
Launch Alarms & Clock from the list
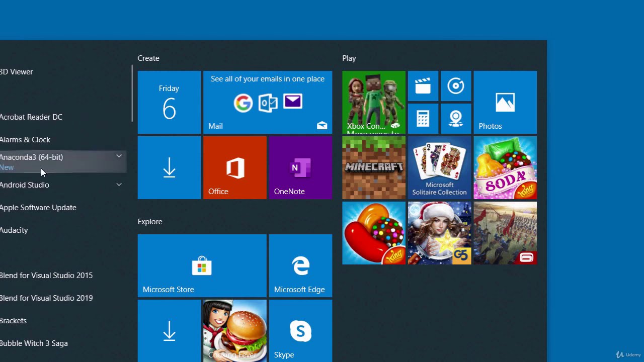pyautogui.click(x=63, y=140)
